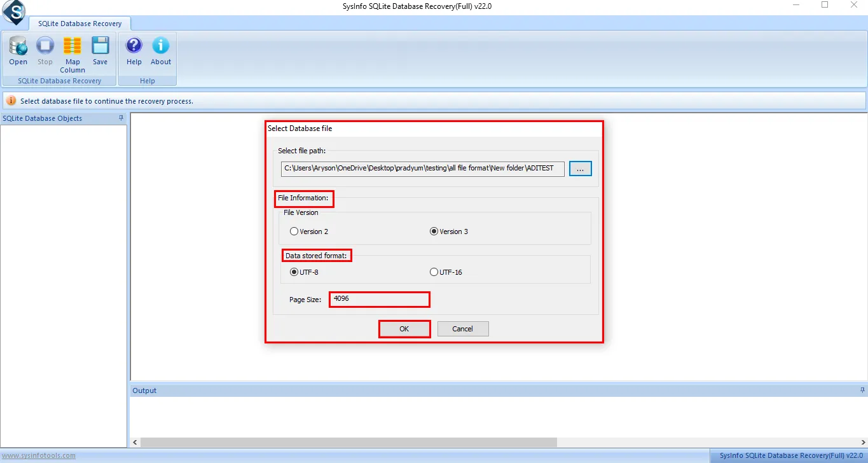Open the Help toolbar icon
The height and width of the screenshot is (463, 868).
134,51
